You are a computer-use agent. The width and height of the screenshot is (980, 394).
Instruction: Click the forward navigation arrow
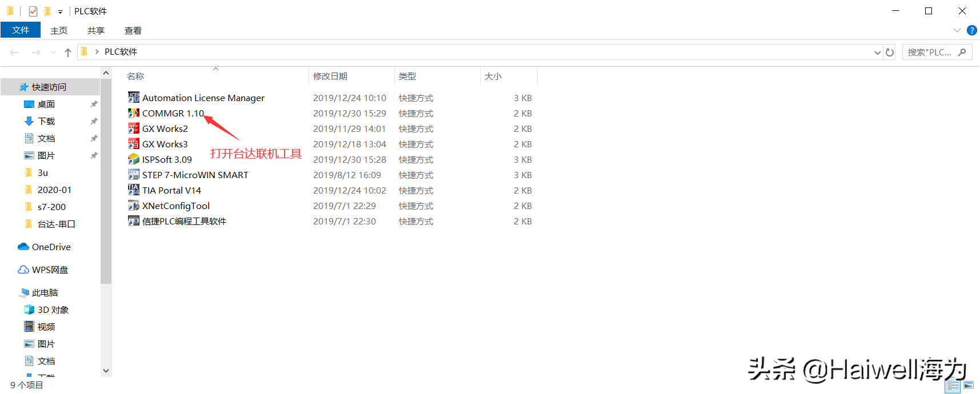(x=36, y=52)
